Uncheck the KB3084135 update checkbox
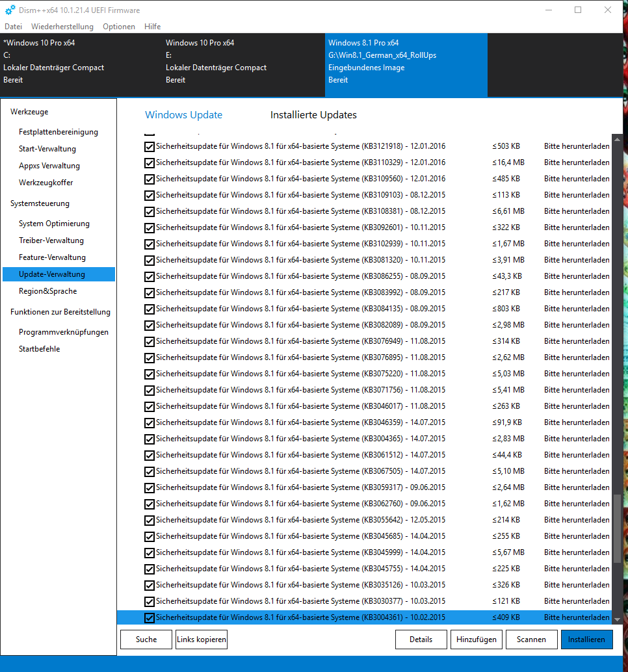628x672 pixels. pos(149,309)
